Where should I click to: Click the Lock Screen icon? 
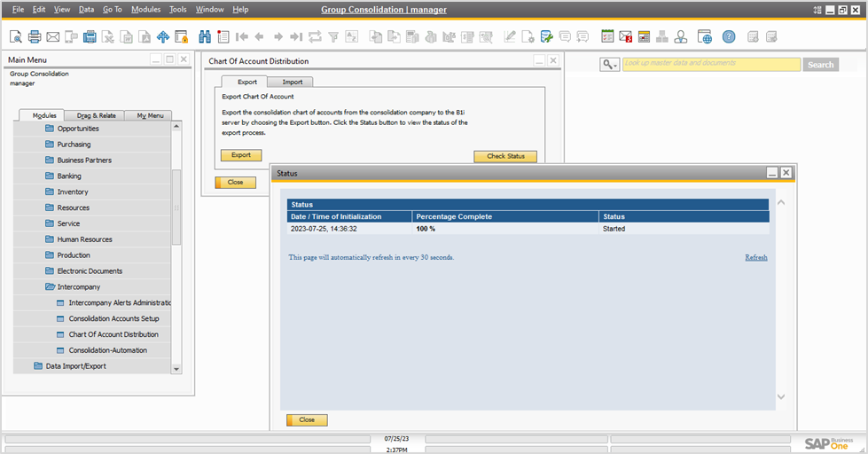pyautogui.click(x=181, y=37)
